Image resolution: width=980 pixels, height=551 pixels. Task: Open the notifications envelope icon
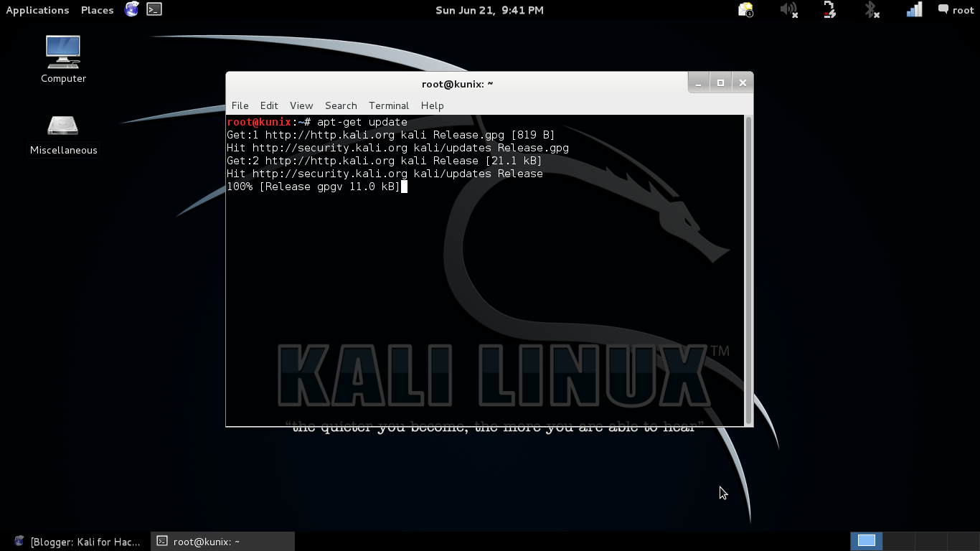745,10
